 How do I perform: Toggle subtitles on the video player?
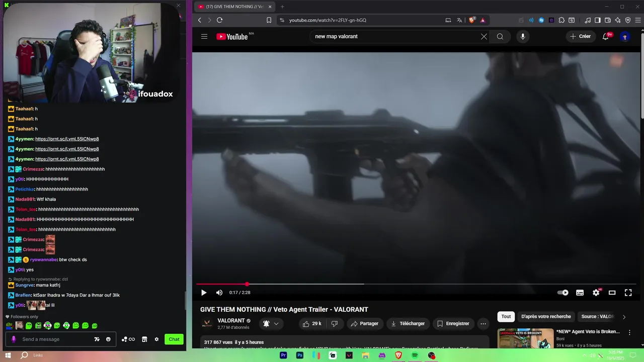[x=580, y=293]
